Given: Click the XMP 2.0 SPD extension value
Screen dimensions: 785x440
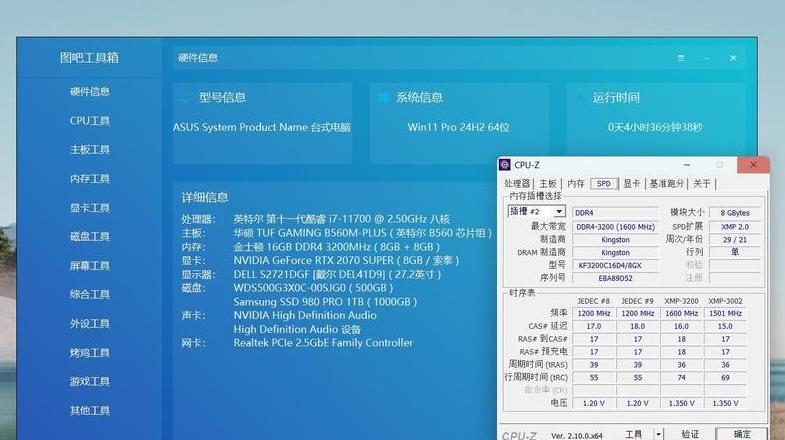Looking at the screenshot, I should (735, 227).
